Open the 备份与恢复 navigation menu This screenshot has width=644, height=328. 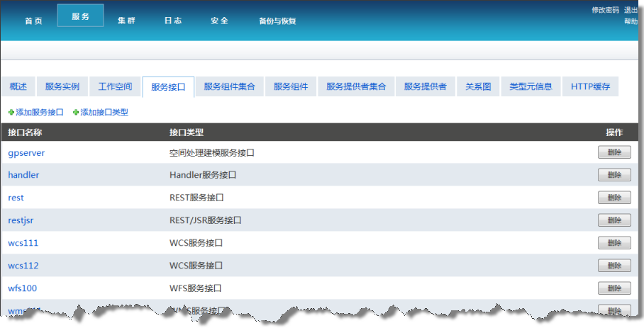tap(277, 21)
